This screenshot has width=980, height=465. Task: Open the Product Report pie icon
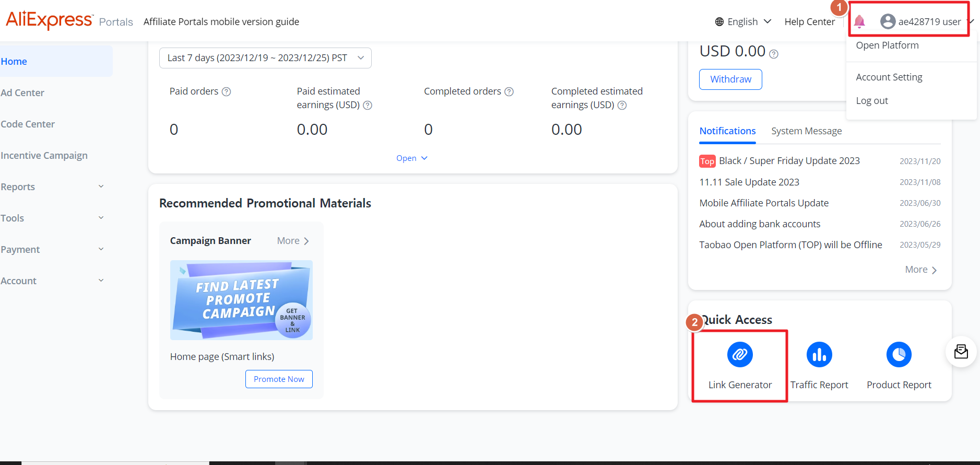coord(899,355)
